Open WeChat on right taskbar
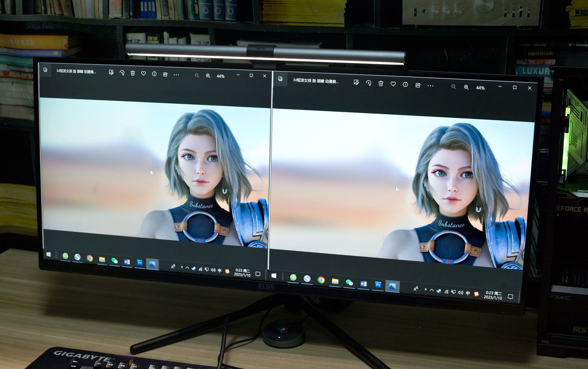 tap(349, 282)
